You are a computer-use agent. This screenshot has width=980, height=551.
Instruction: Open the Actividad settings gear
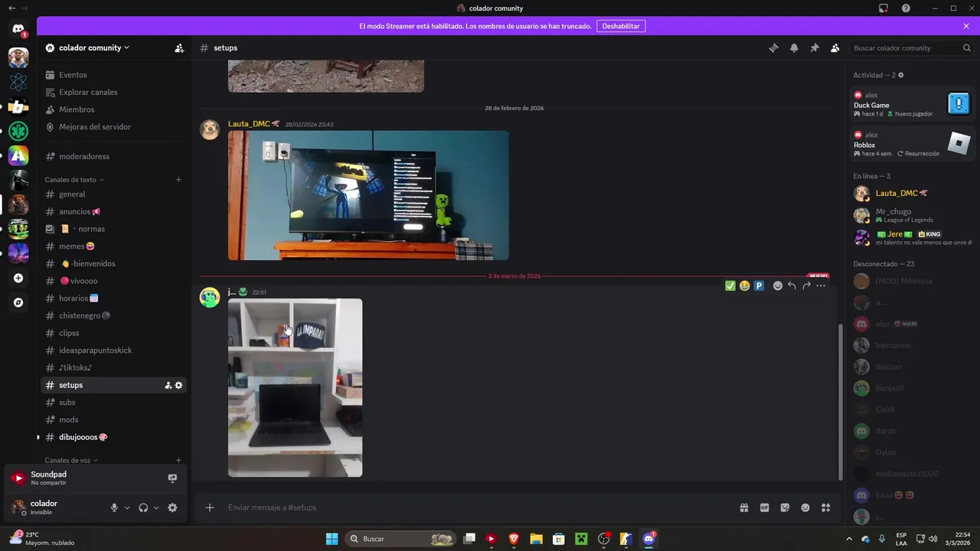point(900,75)
